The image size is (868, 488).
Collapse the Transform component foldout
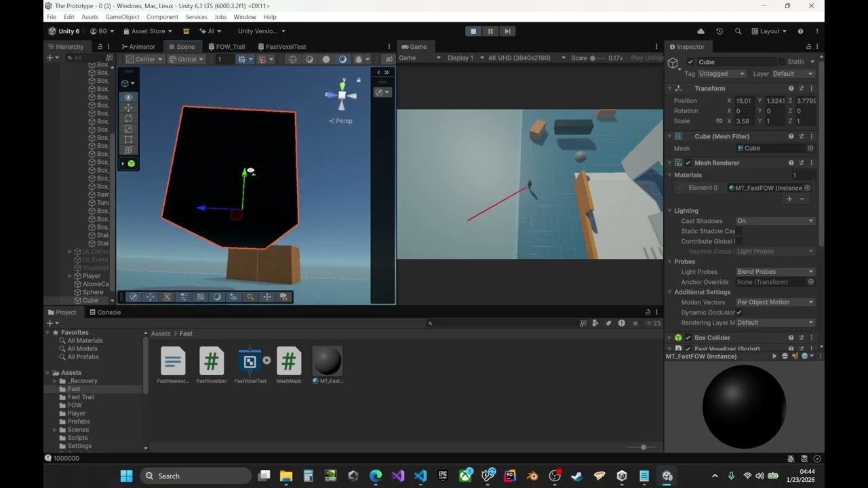[669, 88]
